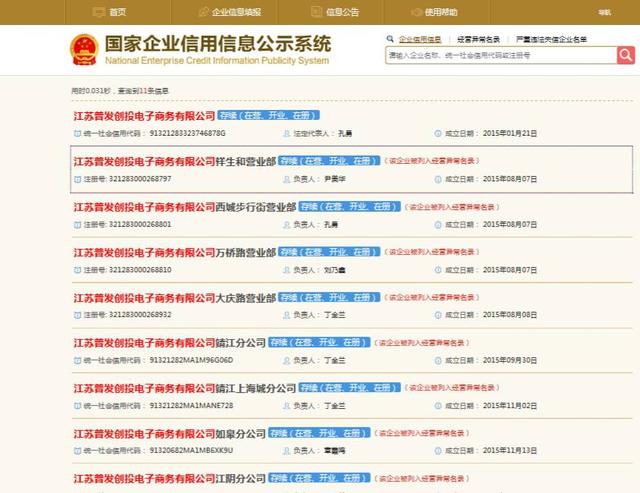
Task: Open the 祥生和营业部 company result
Action: (x=175, y=162)
